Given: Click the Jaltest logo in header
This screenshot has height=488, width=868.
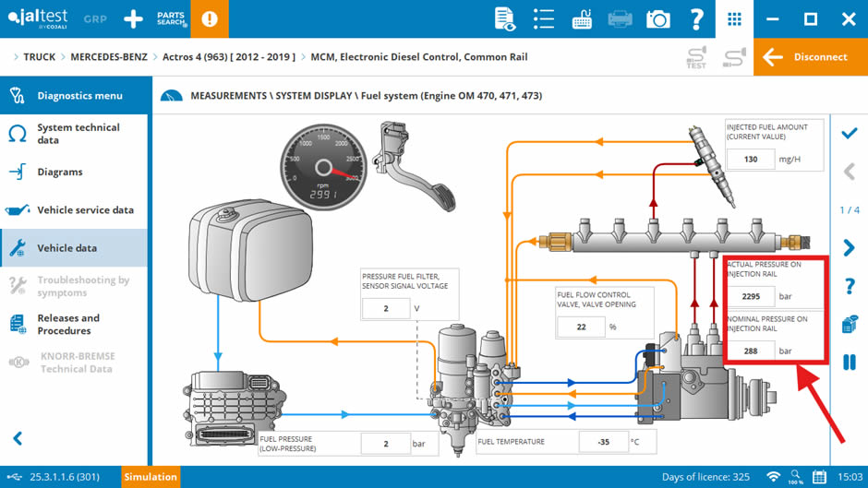Looking at the screenshot, I should coord(38,18).
